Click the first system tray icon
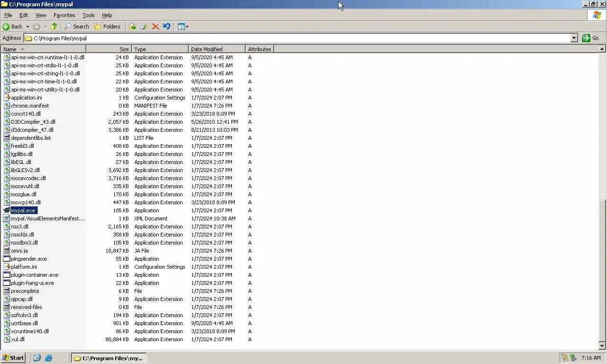 click(564, 358)
